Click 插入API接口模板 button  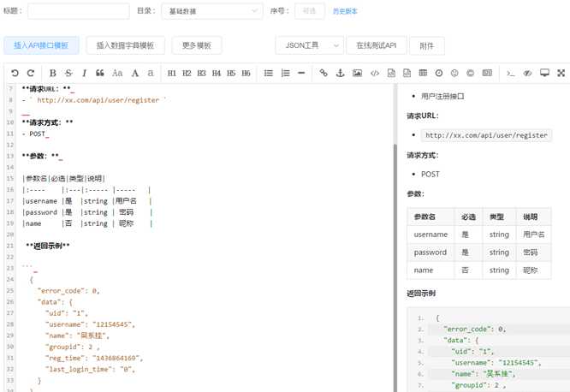coord(41,45)
